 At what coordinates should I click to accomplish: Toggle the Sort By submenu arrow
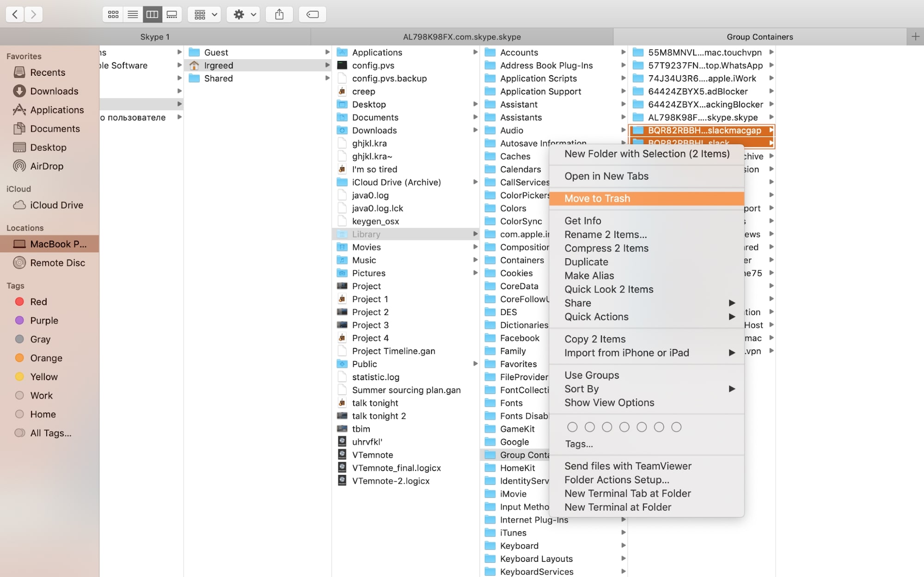point(732,389)
